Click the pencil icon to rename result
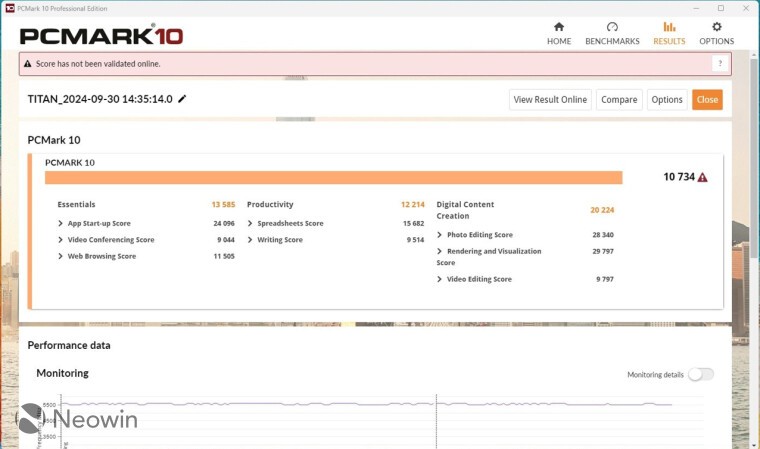Viewport: 760px width, 449px height. pyautogui.click(x=182, y=99)
